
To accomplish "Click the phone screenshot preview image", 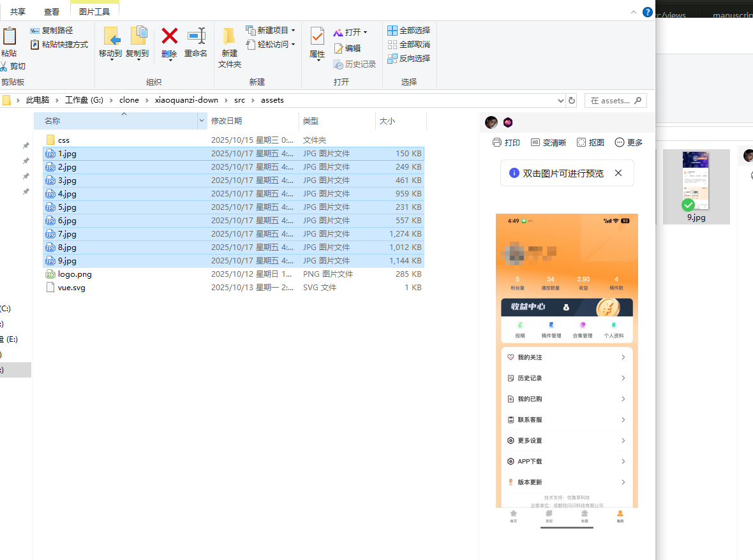I will point(567,371).
